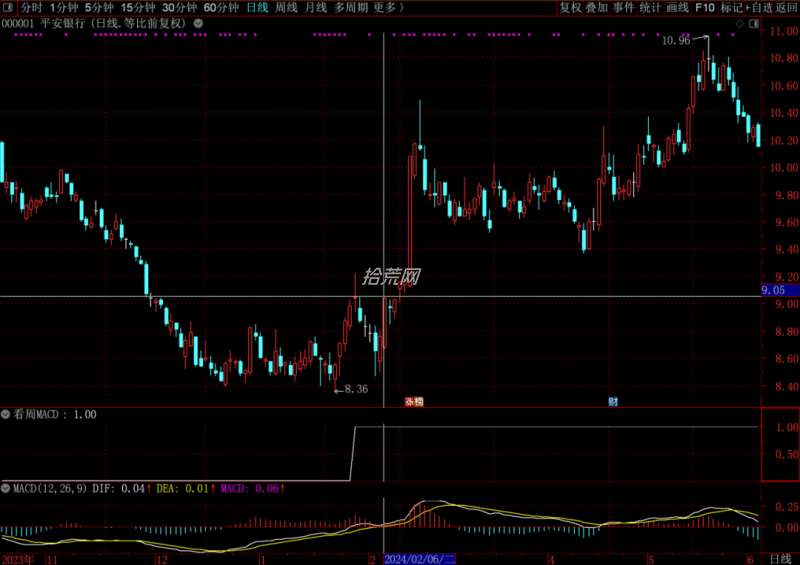800x565 pixels.
Task: Select the 日线 daily period tab
Action: 257,8
